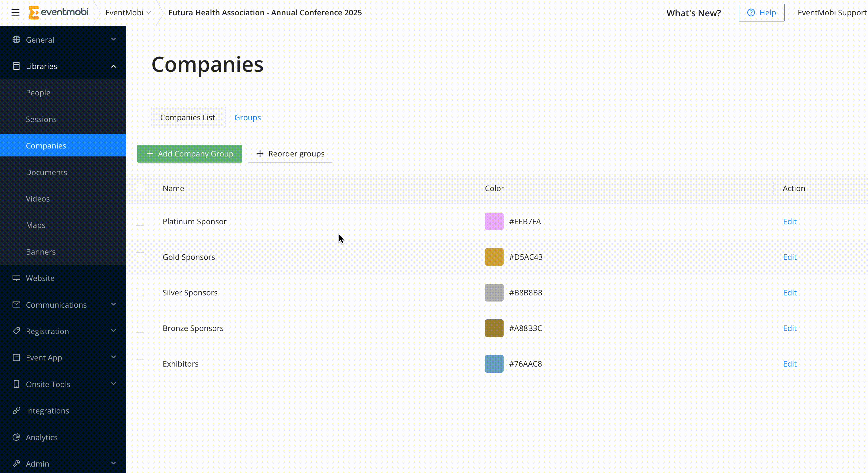Click the Website sidebar icon

pyautogui.click(x=16, y=278)
